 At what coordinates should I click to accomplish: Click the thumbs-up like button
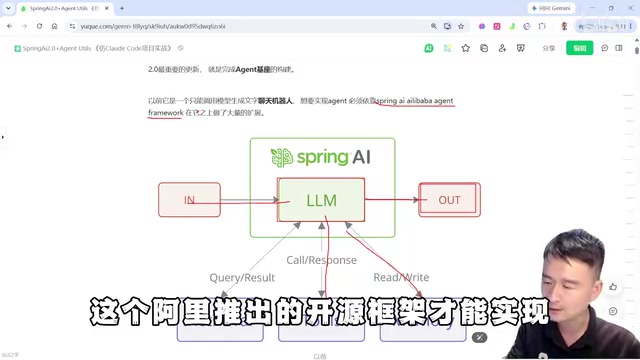(x=613, y=287)
